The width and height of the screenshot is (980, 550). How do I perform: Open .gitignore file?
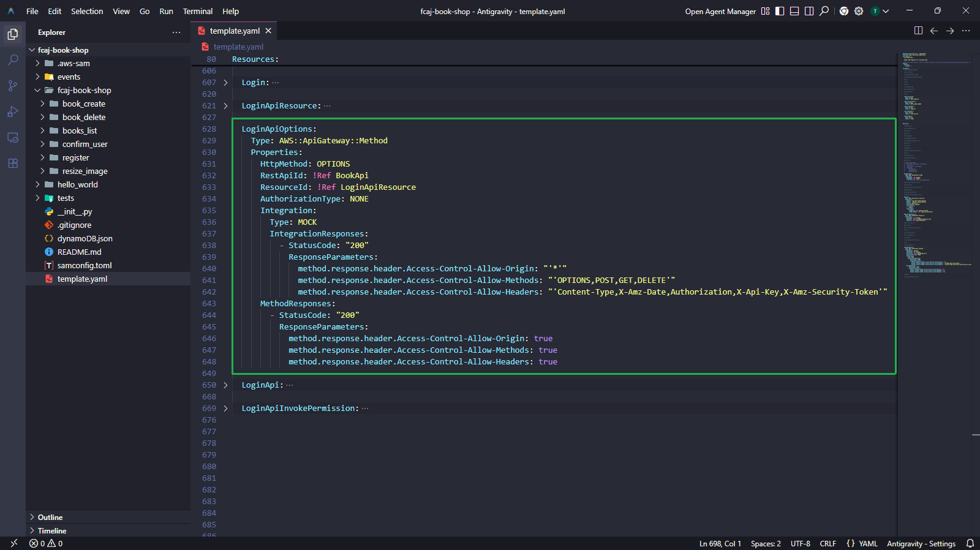point(108,225)
